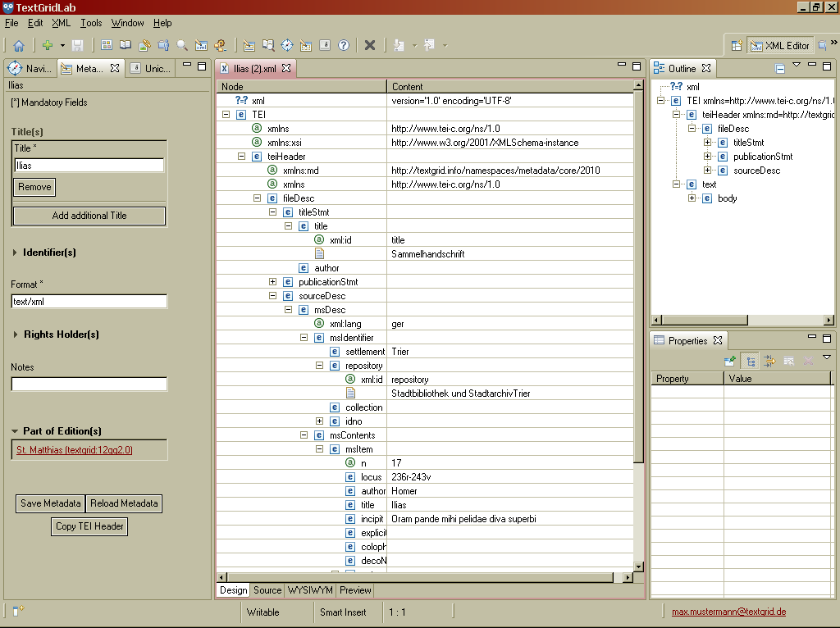Pin the Properties view to selection

point(729,361)
